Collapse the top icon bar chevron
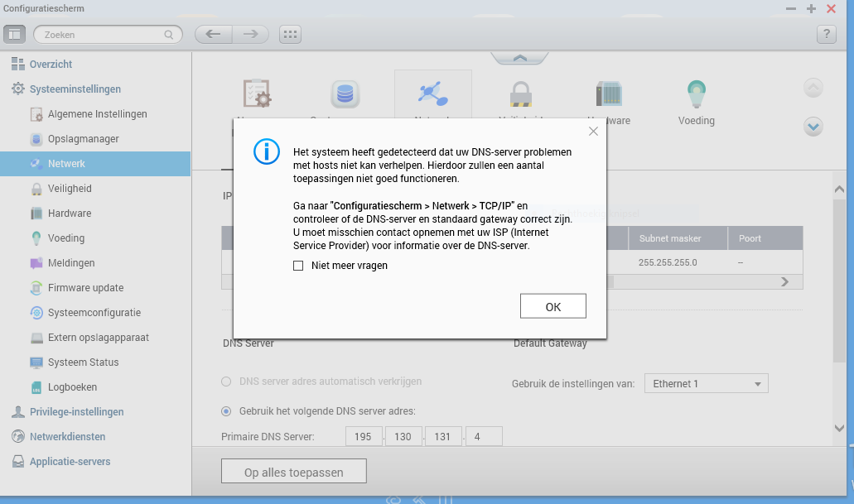Image resolution: width=854 pixels, height=504 pixels. click(519, 58)
